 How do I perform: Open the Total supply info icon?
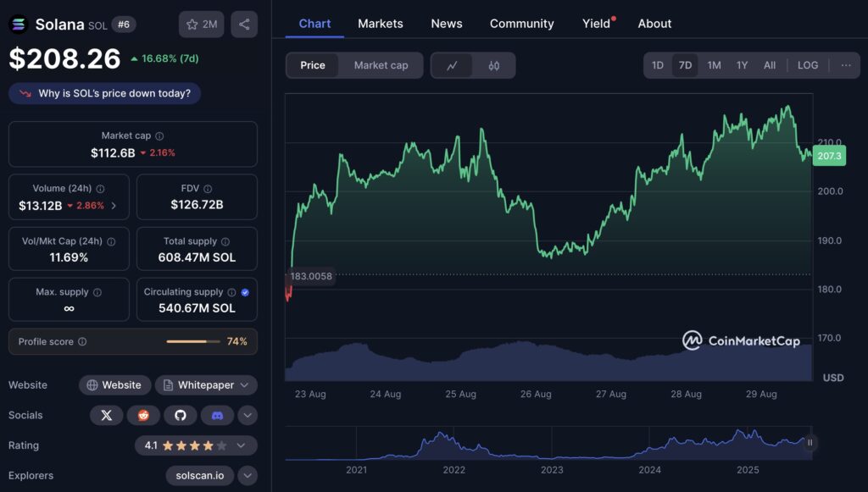(225, 241)
